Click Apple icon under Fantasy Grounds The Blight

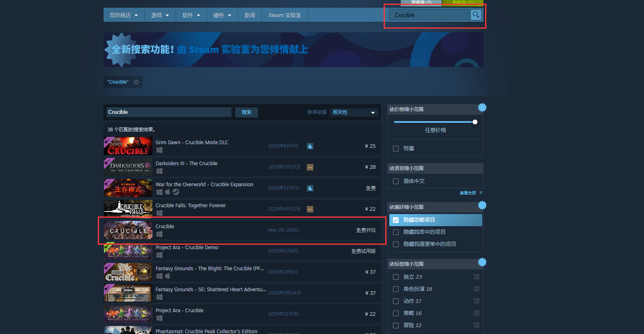(167, 276)
